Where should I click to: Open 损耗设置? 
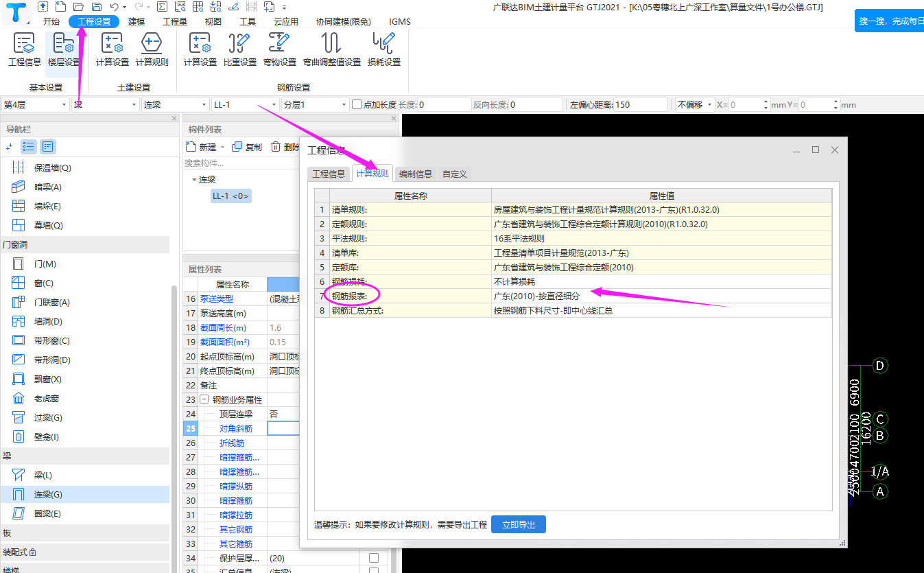tap(384, 49)
